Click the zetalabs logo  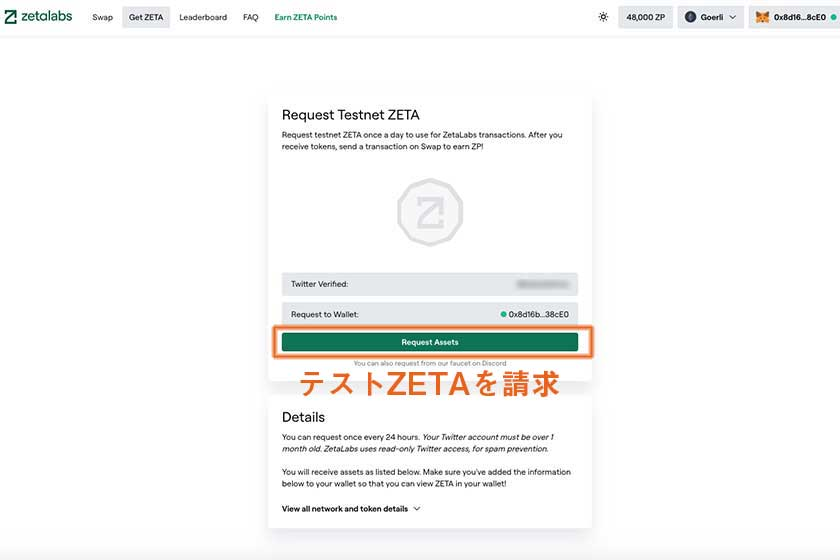tap(38, 17)
